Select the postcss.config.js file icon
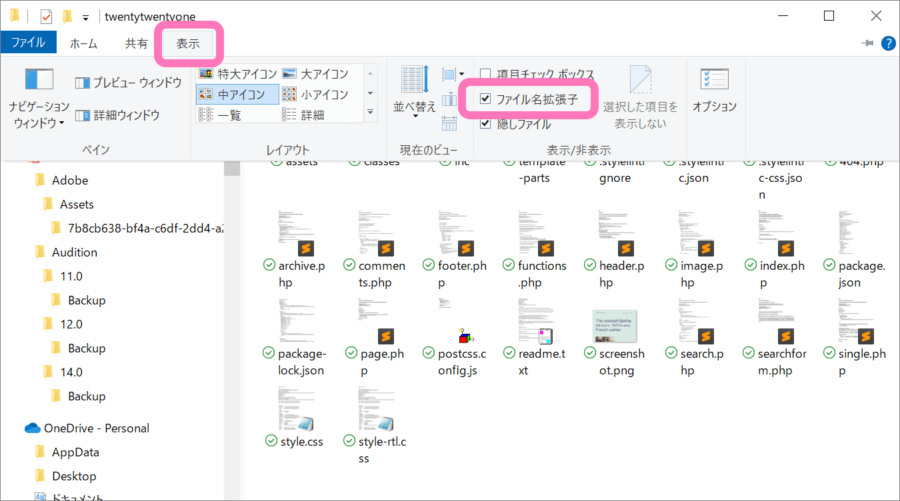This screenshot has width=900, height=501. pyautogui.click(x=456, y=321)
